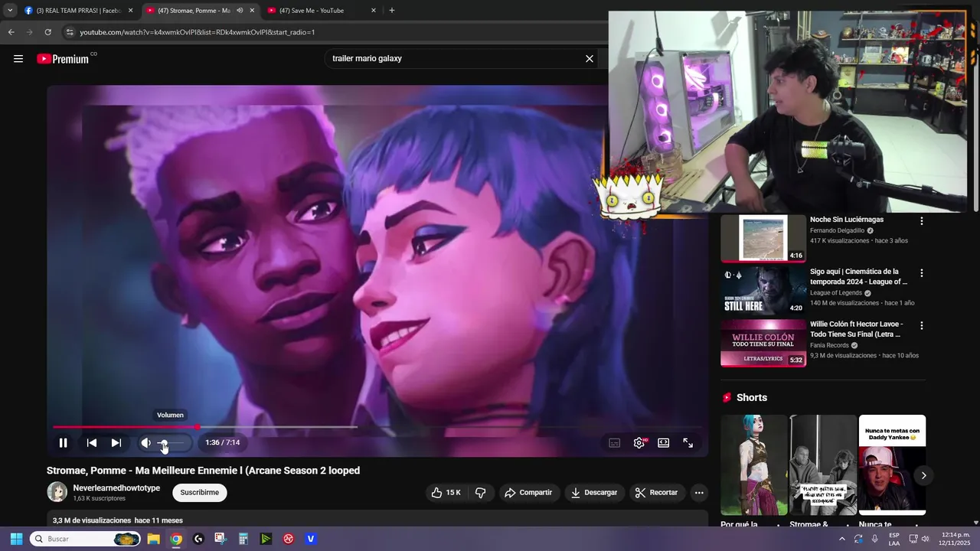The height and width of the screenshot is (551, 980).
Task: Switch to theater mode in the player
Action: coord(664,442)
